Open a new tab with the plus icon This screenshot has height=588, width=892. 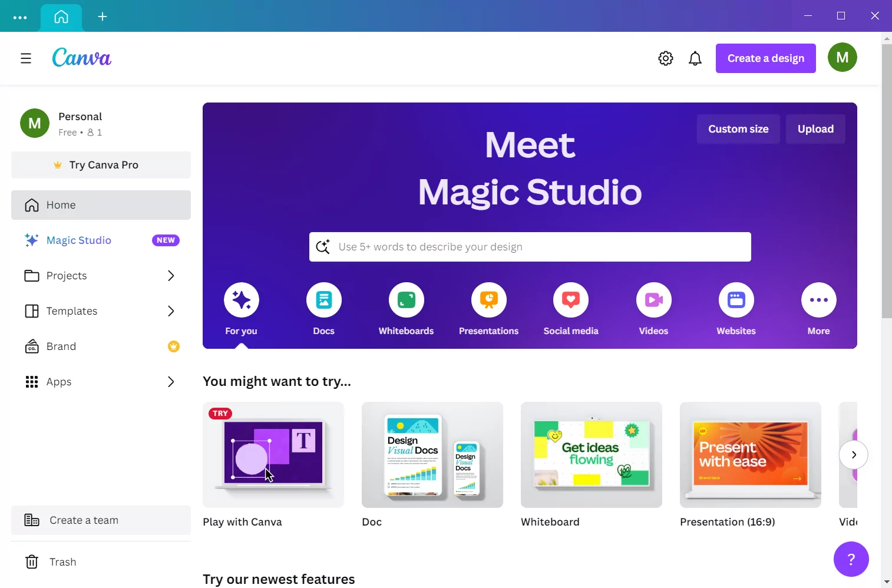pyautogui.click(x=103, y=16)
